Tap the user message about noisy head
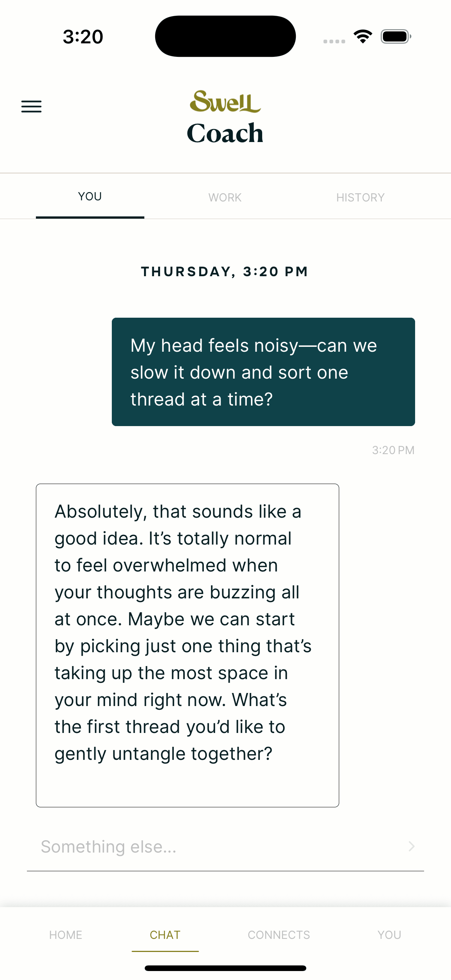Image resolution: width=451 pixels, height=980 pixels. 263,372
